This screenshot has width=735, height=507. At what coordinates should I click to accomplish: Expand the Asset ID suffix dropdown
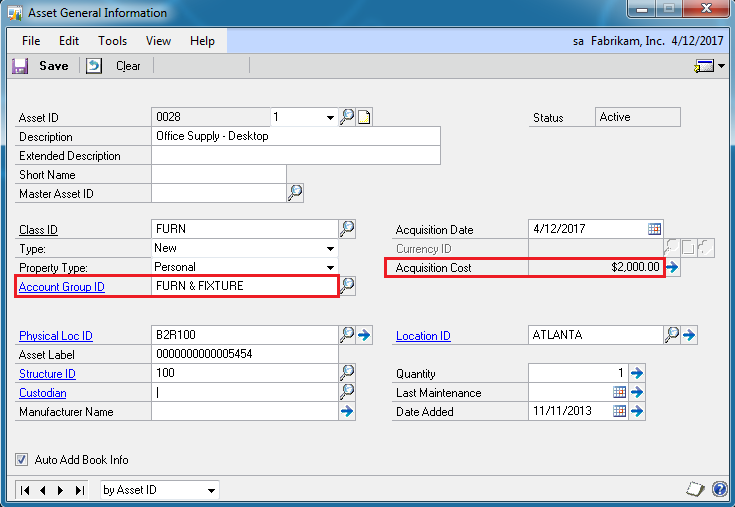coord(330,117)
